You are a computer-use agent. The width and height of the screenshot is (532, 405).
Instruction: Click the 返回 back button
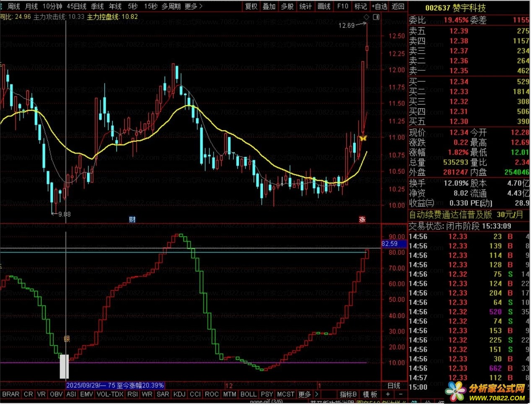tap(398, 6)
